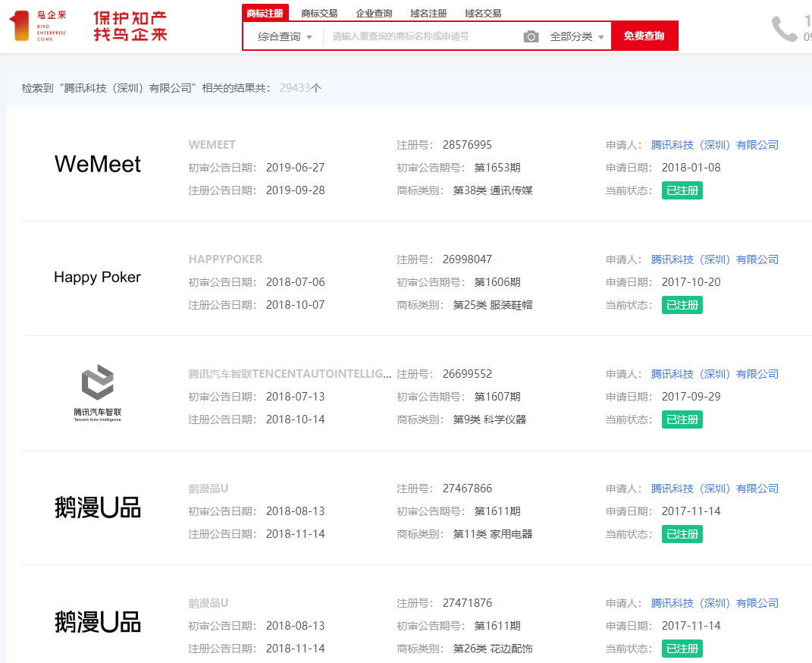Select the 域名注册 tab
The image size is (812, 663).
coord(428,13)
